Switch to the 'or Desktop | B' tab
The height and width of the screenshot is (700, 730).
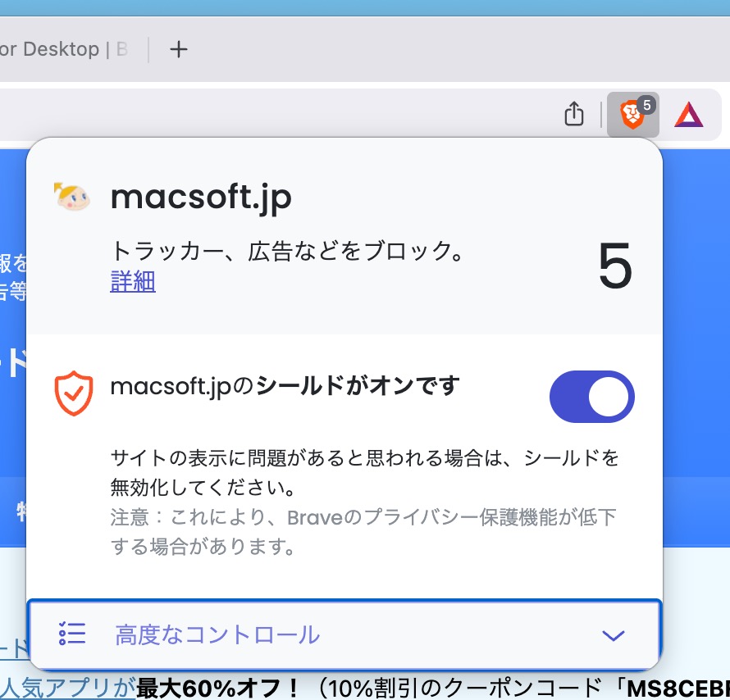pyautogui.click(x=64, y=50)
